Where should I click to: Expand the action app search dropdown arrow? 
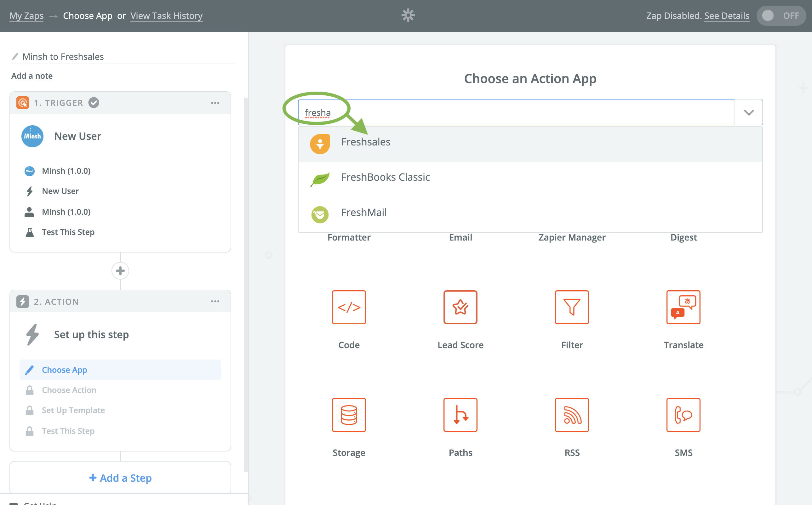click(x=748, y=113)
